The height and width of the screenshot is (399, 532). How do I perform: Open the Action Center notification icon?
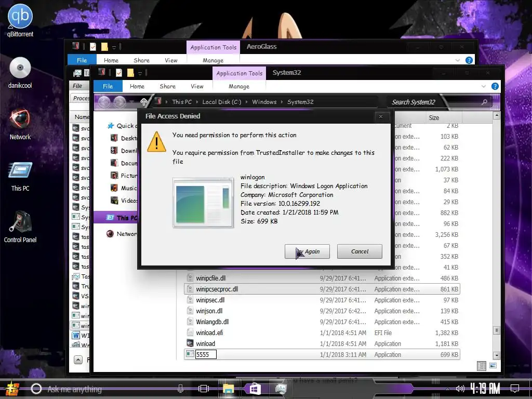(515, 389)
